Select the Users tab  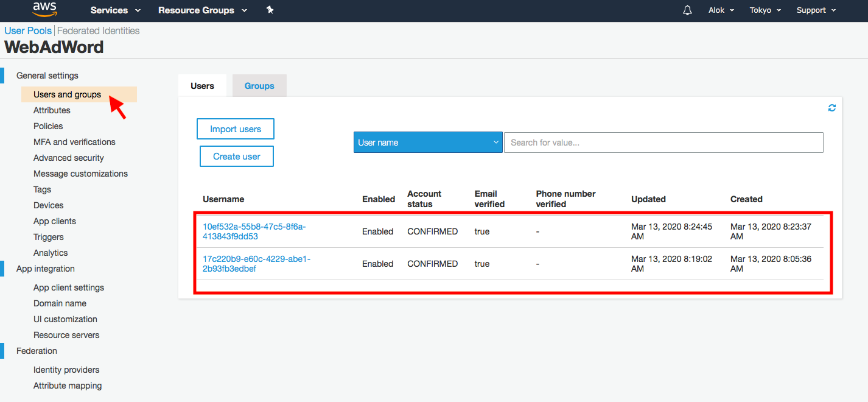(x=202, y=86)
